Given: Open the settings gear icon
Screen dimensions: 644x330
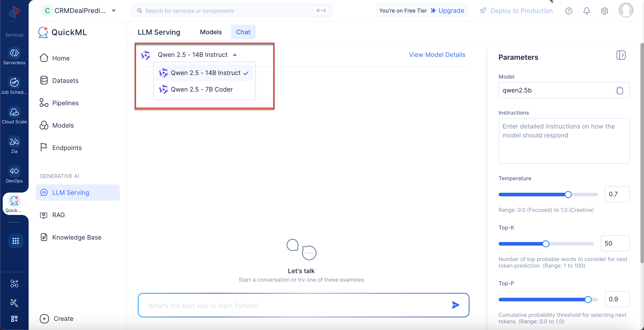Looking at the screenshot, I should (x=604, y=11).
